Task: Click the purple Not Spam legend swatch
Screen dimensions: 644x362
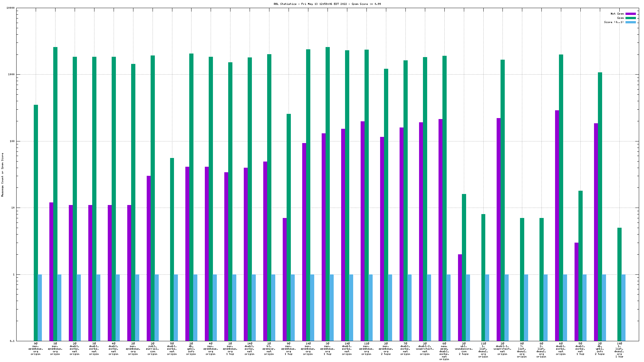Action: tap(631, 14)
